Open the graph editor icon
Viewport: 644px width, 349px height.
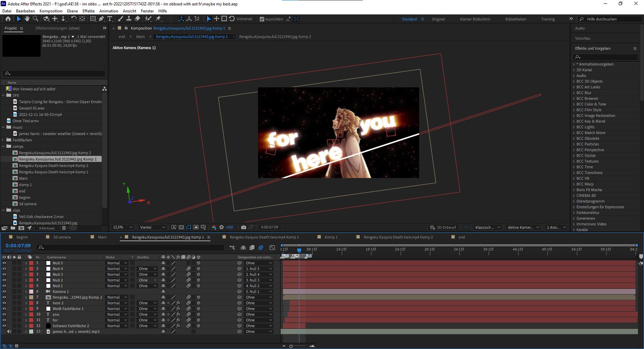pos(272,248)
